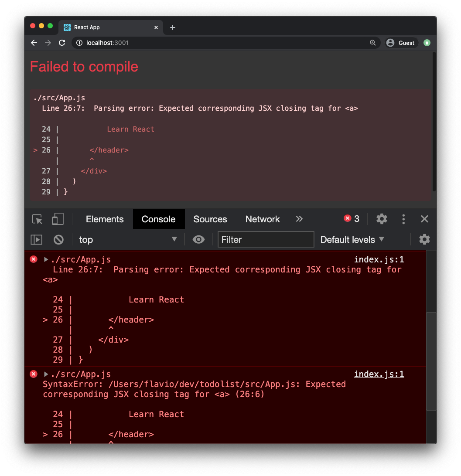This screenshot has height=476, width=461.
Task: Open the live expression eye icon
Action: pyautogui.click(x=198, y=239)
